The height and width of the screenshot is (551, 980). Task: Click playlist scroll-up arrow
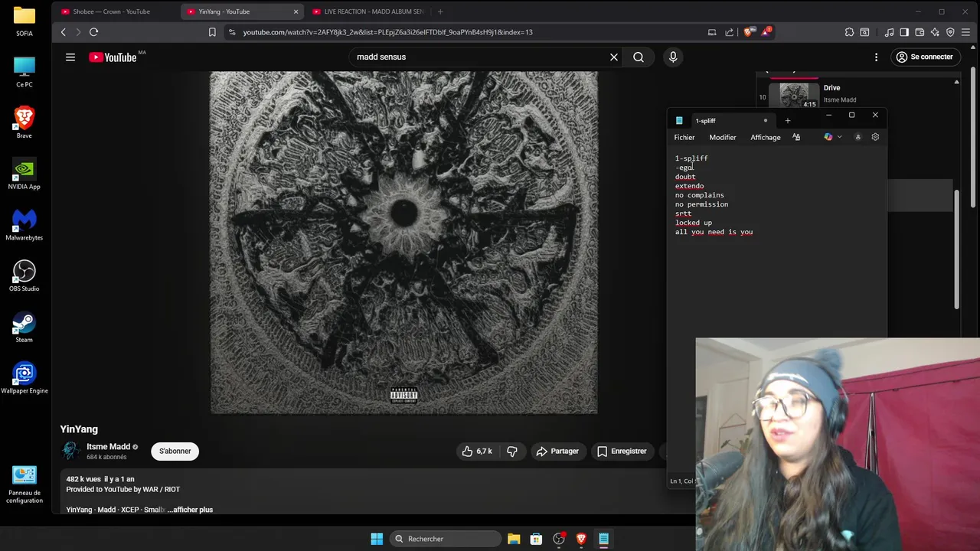click(x=956, y=82)
